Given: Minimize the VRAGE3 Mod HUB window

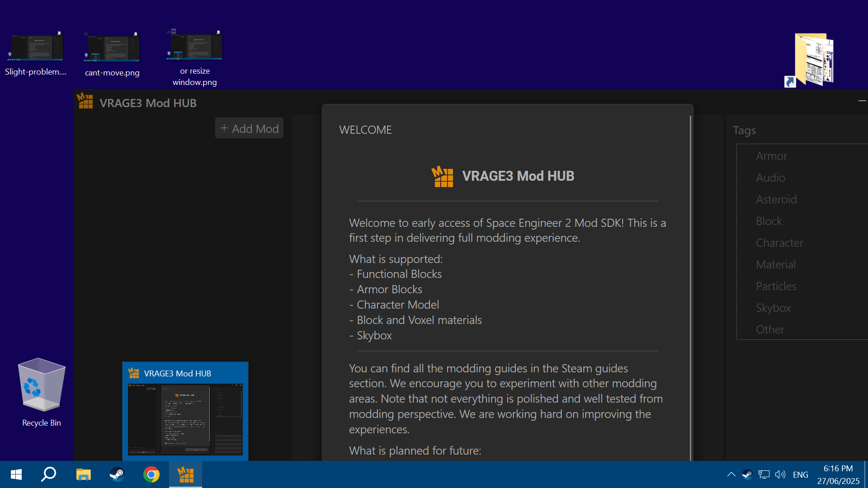Looking at the screenshot, I should (x=862, y=101).
